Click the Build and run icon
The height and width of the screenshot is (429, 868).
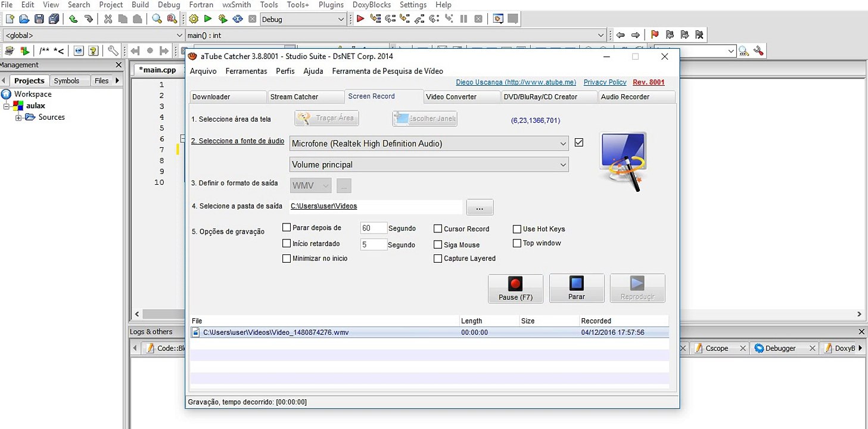(x=223, y=19)
